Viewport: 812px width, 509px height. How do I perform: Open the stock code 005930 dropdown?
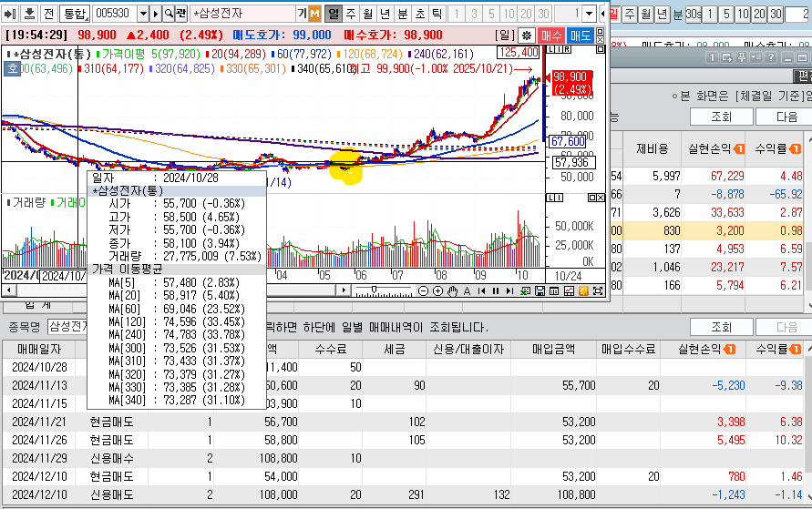[x=142, y=14]
